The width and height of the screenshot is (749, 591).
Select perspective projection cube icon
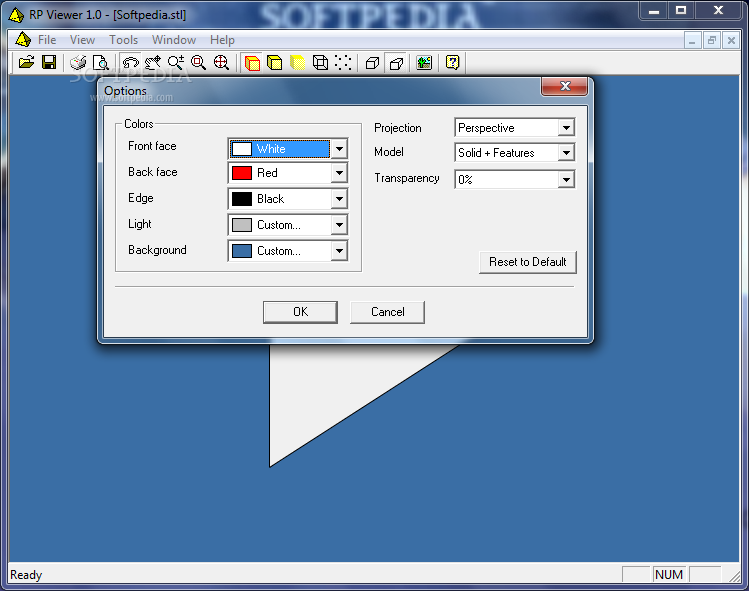click(396, 62)
